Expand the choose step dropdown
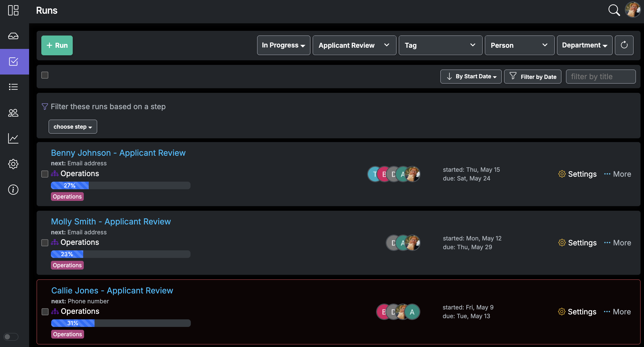This screenshot has height=347, width=644. (73, 127)
